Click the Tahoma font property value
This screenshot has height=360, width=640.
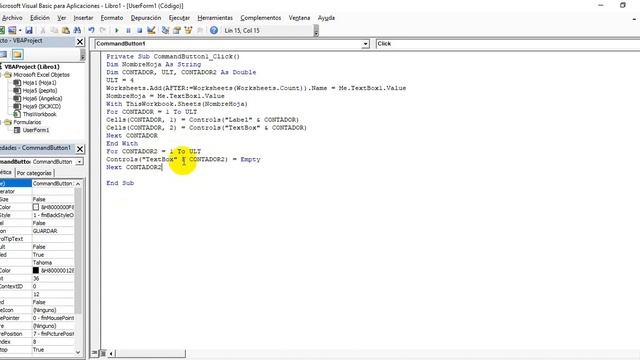tap(53, 262)
